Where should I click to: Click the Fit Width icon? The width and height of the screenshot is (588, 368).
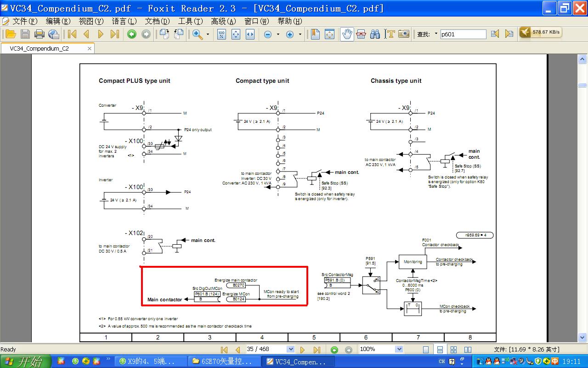pos(250,34)
